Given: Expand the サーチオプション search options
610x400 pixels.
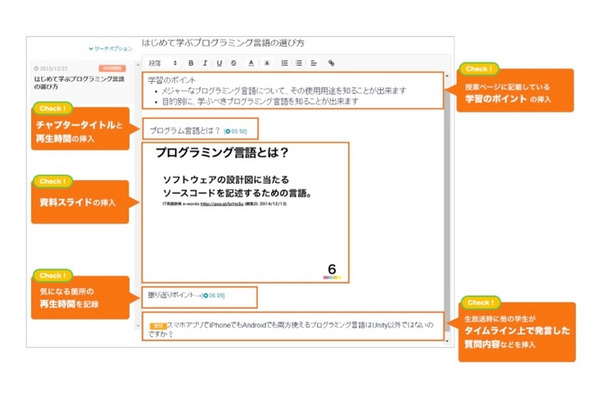Looking at the screenshot, I should click(110, 49).
